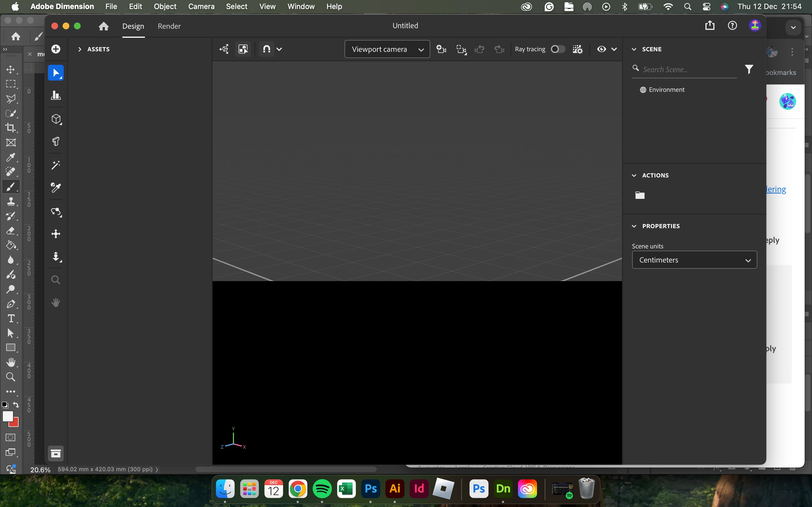This screenshot has width=812, height=507.
Task: Select the Sampler eyedropper tool
Action: pos(56,187)
